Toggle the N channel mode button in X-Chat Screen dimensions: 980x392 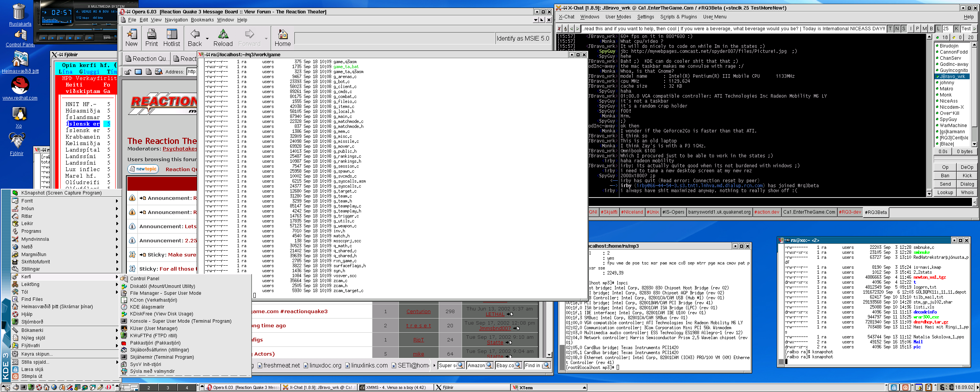(897, 29)
